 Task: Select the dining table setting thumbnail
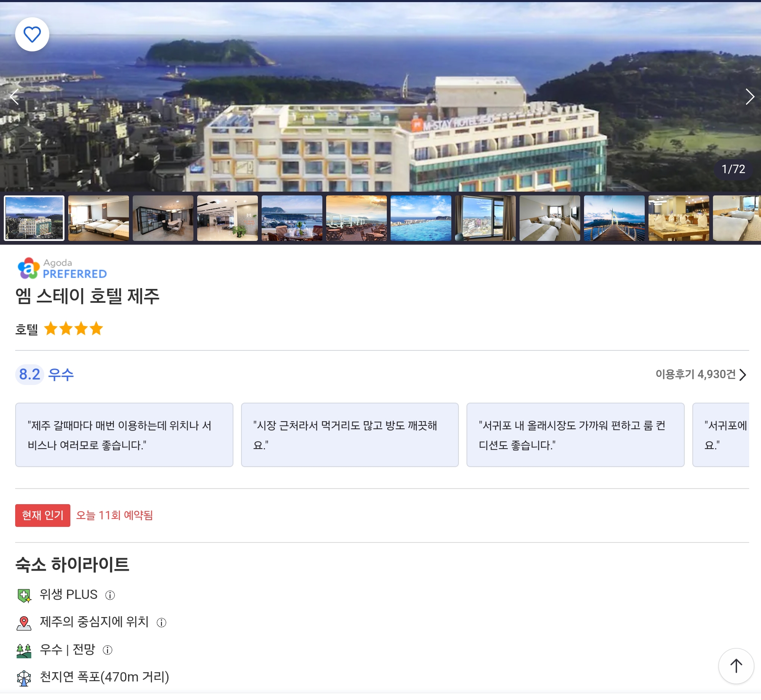pyautogui.click(x=679, y=218)
